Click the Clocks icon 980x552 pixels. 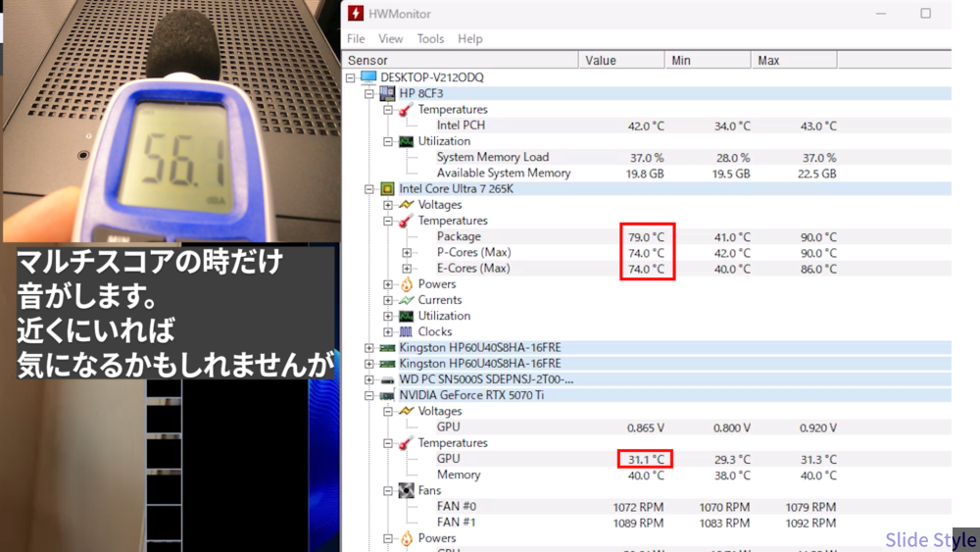pos(407,332)
